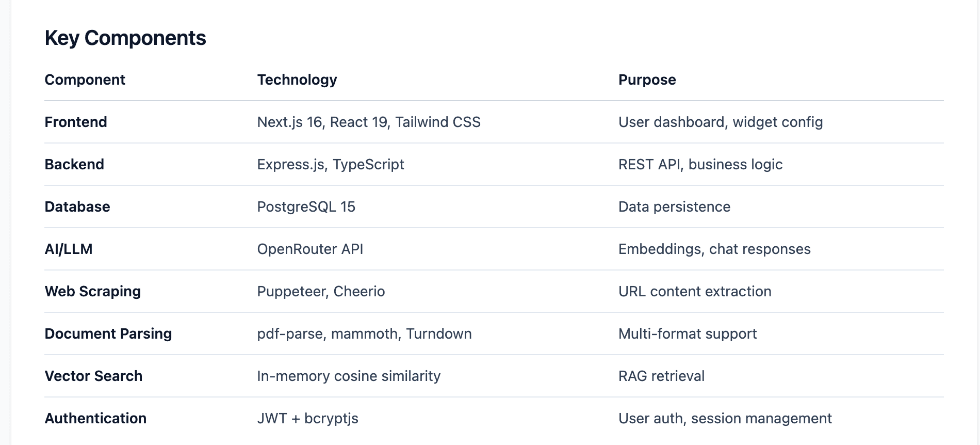Screen dimensions: 980x445
Task: Select the Component column header
Action: (x=85, y=80)
